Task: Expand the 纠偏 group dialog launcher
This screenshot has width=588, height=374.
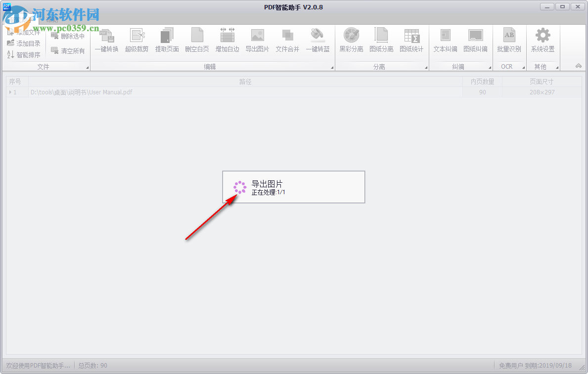Action: tap(490, 68)
